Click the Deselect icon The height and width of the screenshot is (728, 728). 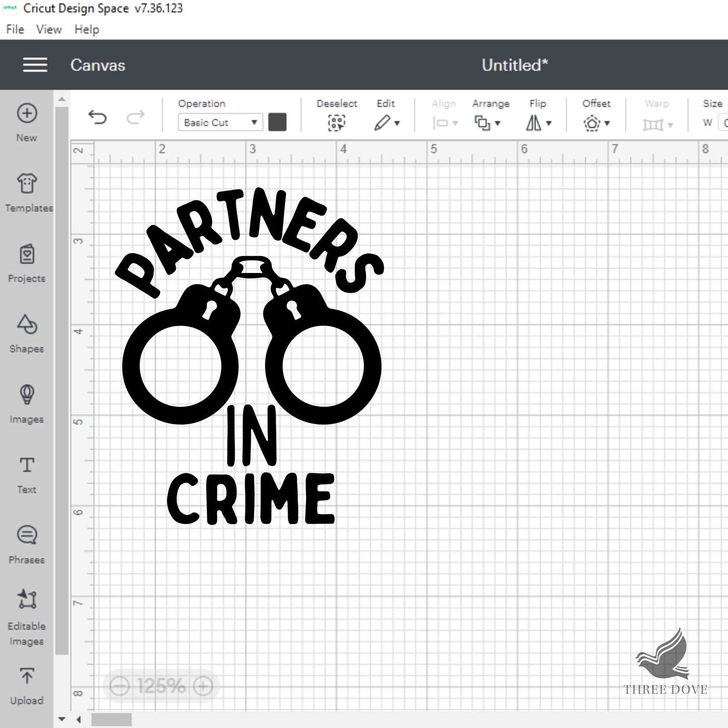337,122
